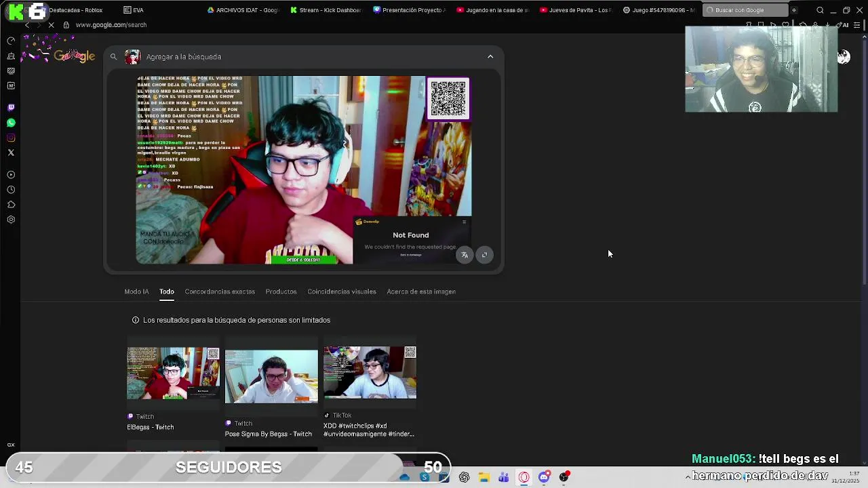The height and width of the screenshot is (488, 868).
Task: Open WhatsApp from the Opera sidebar
Action: [x=11, y=123]
